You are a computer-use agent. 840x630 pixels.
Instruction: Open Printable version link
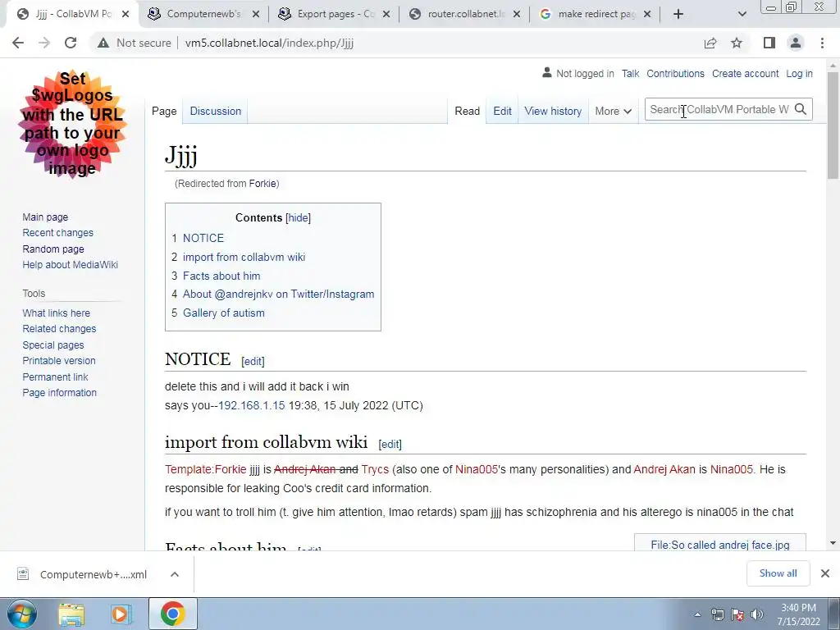(59, 361)
